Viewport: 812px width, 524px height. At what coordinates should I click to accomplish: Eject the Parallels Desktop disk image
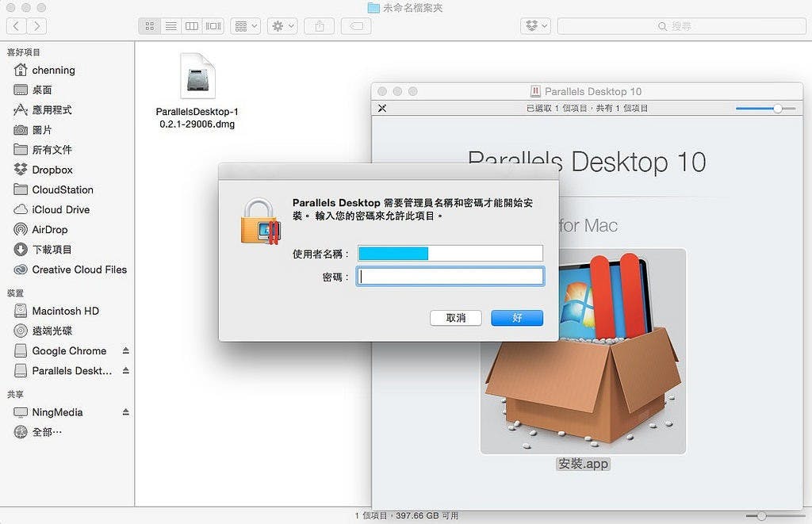pos(125,371)
